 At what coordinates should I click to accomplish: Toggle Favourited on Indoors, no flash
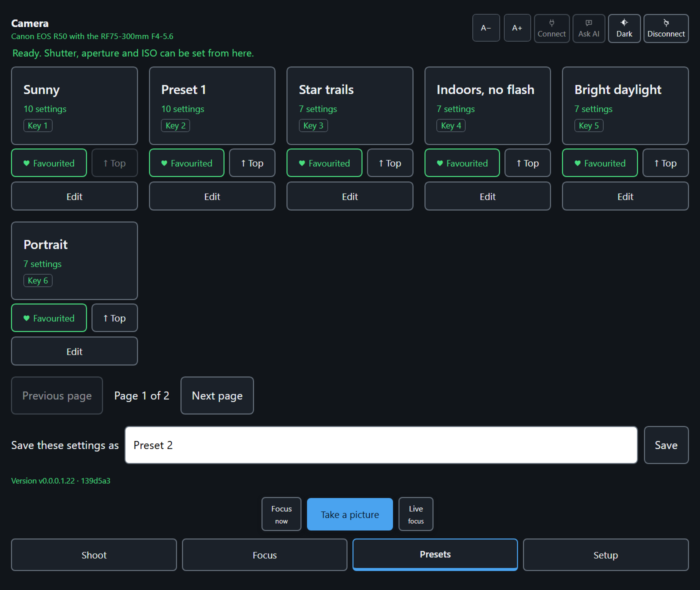pyautogui.click(x=462, y=163)
